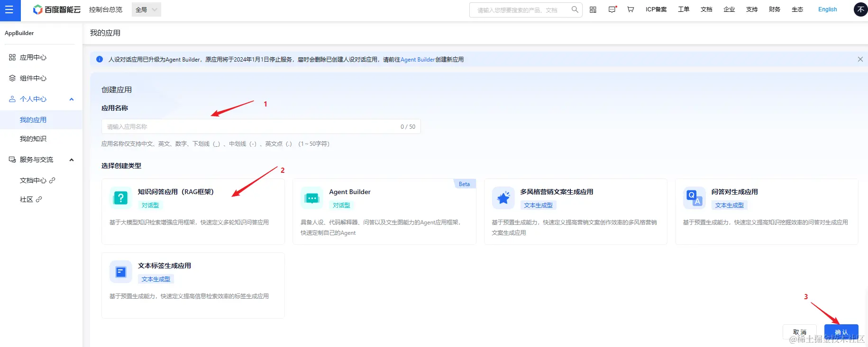Click the link icon next to 文档中心

click(52, 180)
